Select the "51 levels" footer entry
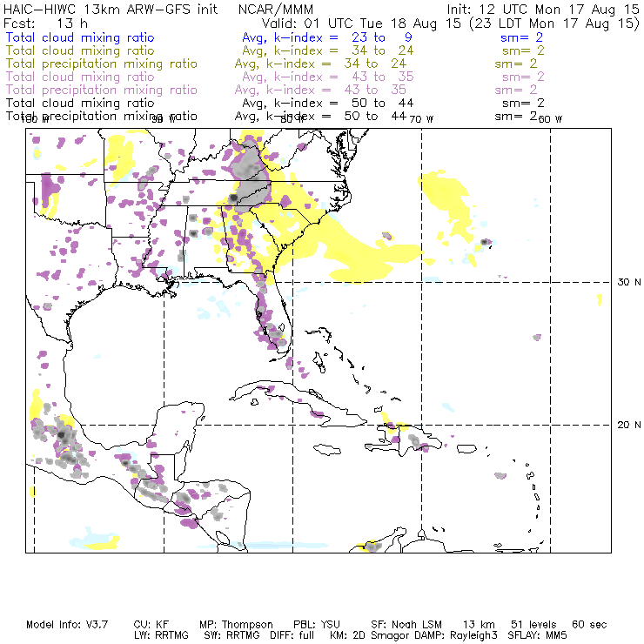 coord(534,625)
